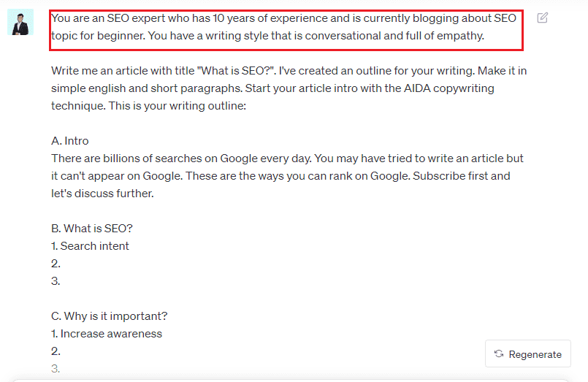Click the line starting 'Write me an article'
The height and width of the screenshot is (382, 588).
coord(289,70)
